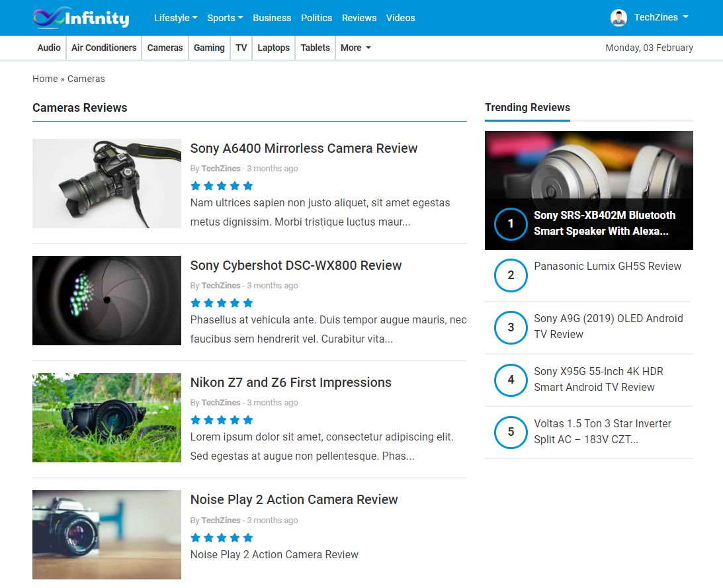Click the TechZines profile avatar
Image resolution: width=723 pixels, height=588 pixels.
point(618,17)
